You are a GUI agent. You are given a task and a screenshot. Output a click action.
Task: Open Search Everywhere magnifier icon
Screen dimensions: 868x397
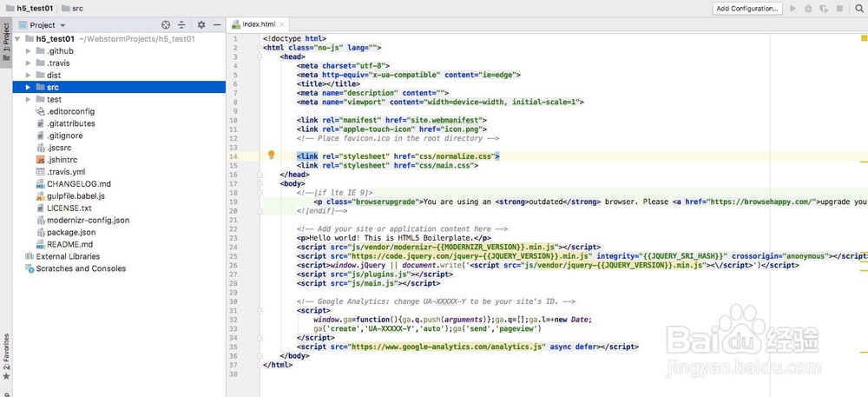(x=858, y=9)
